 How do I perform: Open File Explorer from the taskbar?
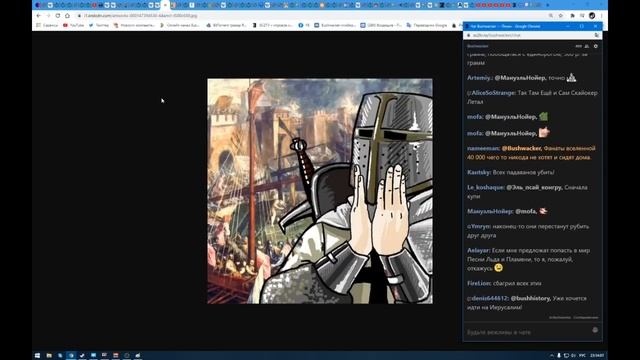pyautogui.click(x=49, y=356)
